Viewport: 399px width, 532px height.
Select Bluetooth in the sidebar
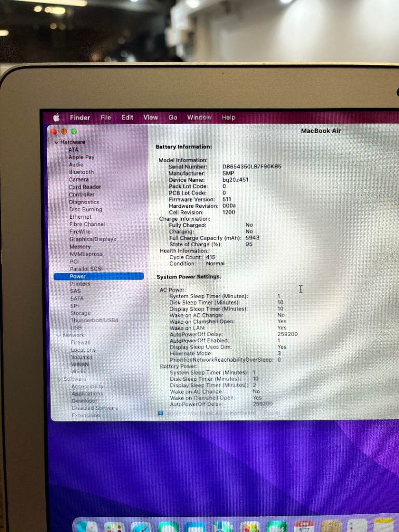[82, 172]
